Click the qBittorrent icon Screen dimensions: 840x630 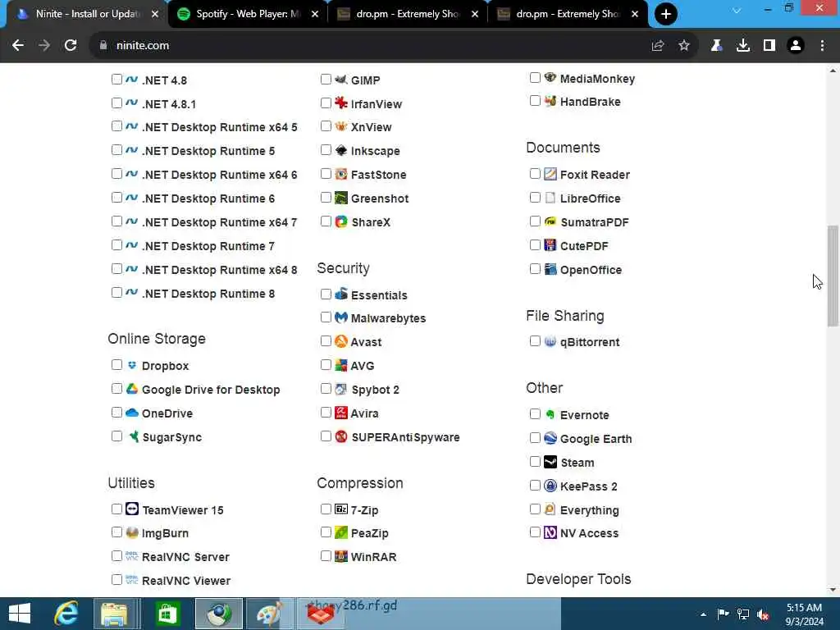tap(550, 341)
